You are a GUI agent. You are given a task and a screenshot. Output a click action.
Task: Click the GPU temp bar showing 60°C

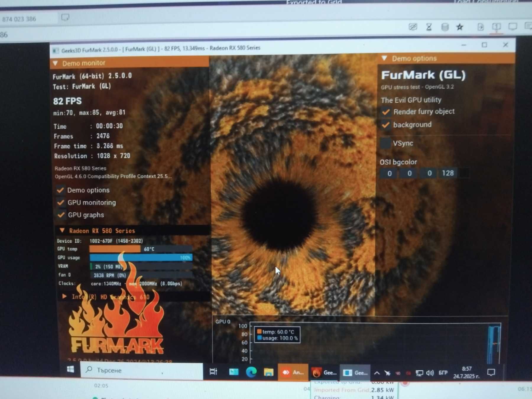point(141,249)
